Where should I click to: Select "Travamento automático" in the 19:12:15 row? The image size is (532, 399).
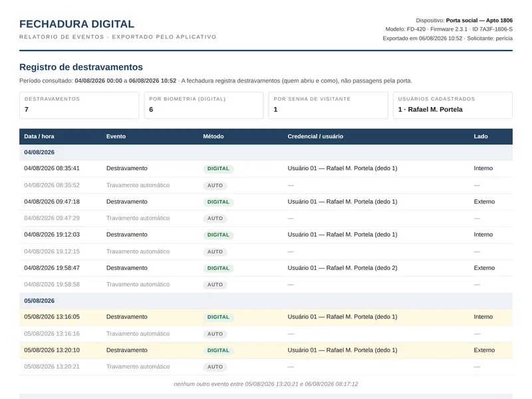(138, 251)
